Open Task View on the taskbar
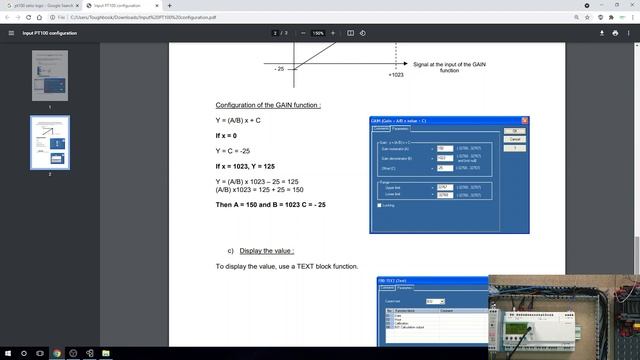 [x=40, y=353]
